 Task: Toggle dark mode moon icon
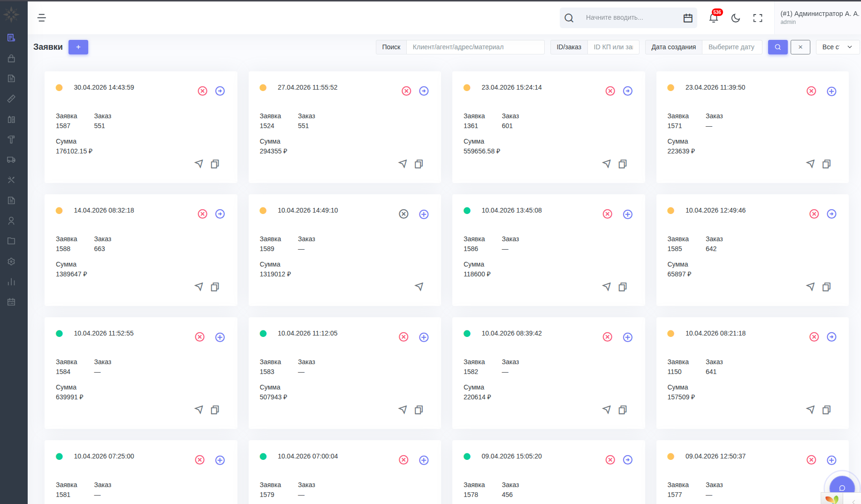[736, 18]
